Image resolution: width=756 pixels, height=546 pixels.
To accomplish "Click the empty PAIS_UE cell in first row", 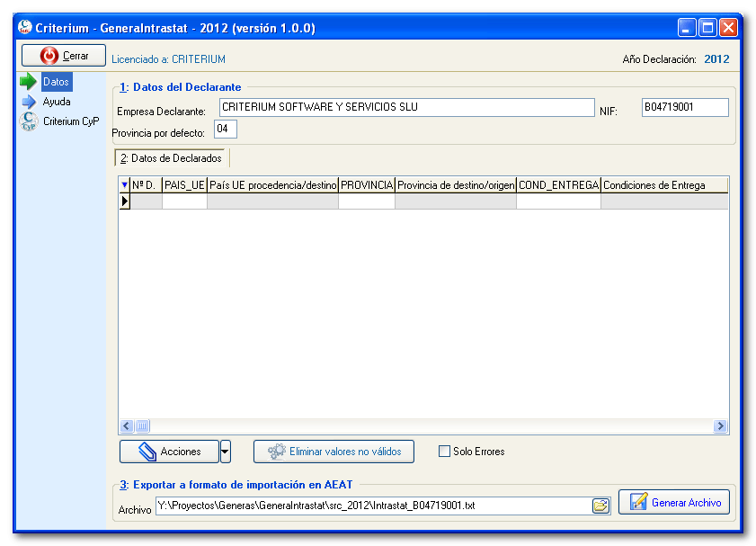I will (x=184, y=201).
